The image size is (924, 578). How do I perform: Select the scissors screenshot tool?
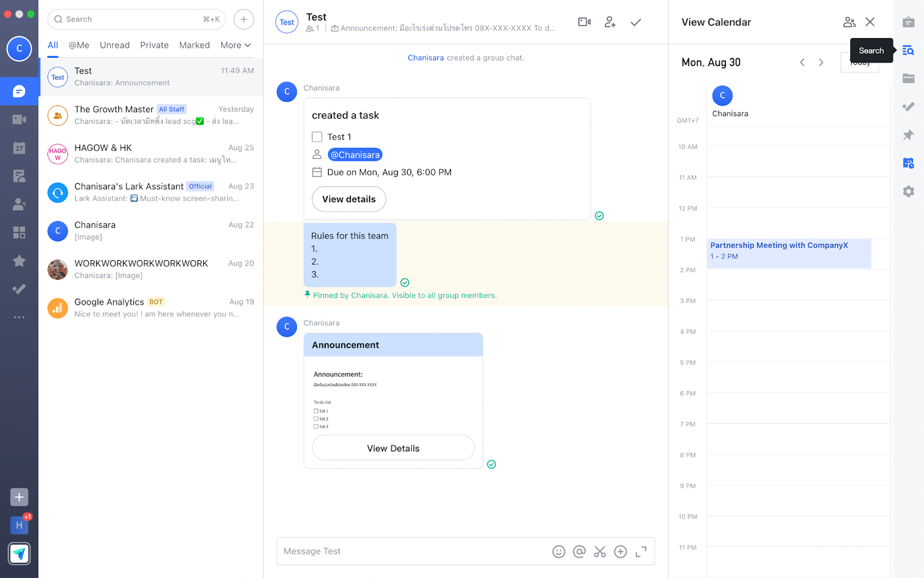pos(600,551)
